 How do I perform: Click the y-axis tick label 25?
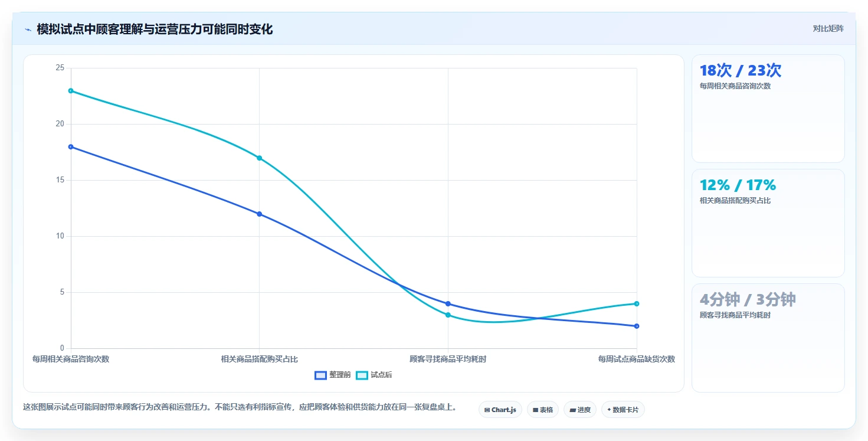tap(60, 68)
